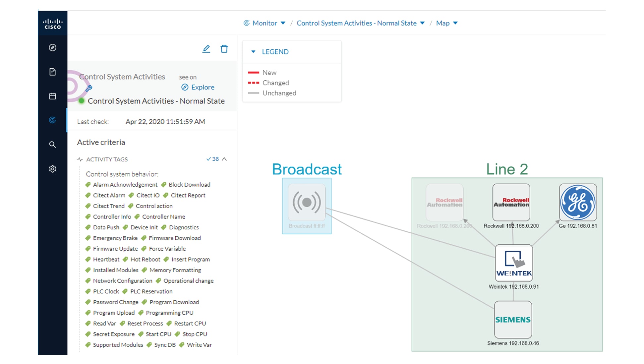This screenshot has height=364, width=644.
Task: Click the last check timestamp Apr 22, 2020
Action: pyautogui.click(x=165, y=122)
